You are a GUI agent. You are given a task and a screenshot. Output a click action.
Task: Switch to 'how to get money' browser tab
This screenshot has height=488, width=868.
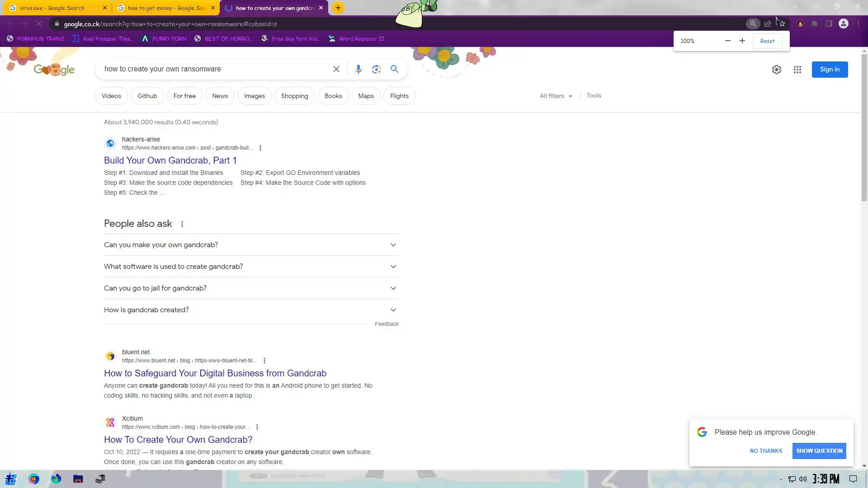click(165, 8)
